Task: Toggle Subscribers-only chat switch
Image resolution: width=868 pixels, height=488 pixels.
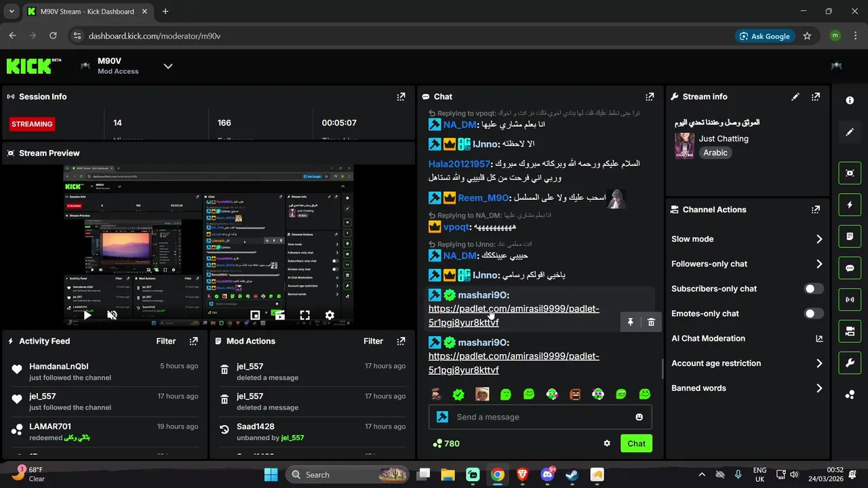Action: (814, 289)
